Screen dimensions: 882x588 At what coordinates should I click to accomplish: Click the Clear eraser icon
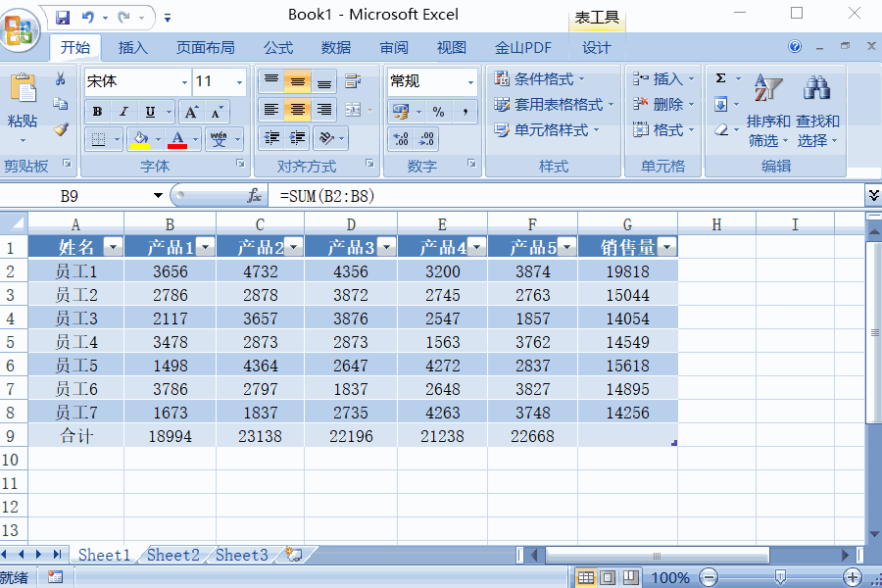[720, 130]
